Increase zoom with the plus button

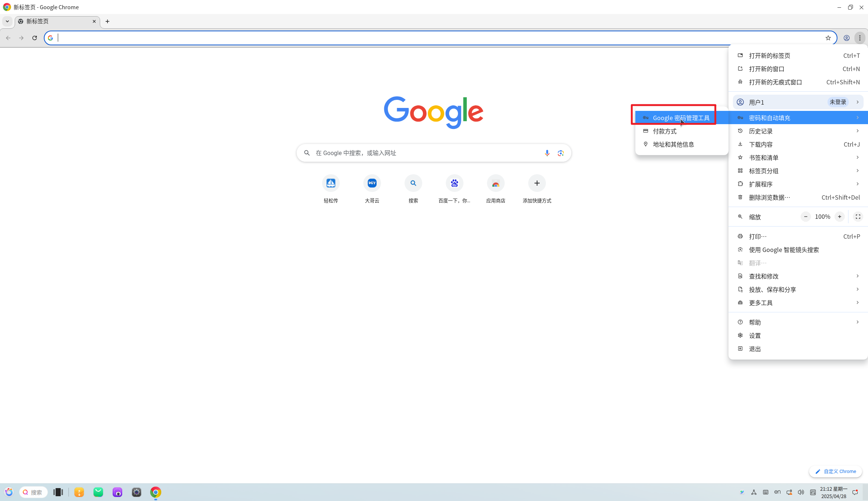839,217
